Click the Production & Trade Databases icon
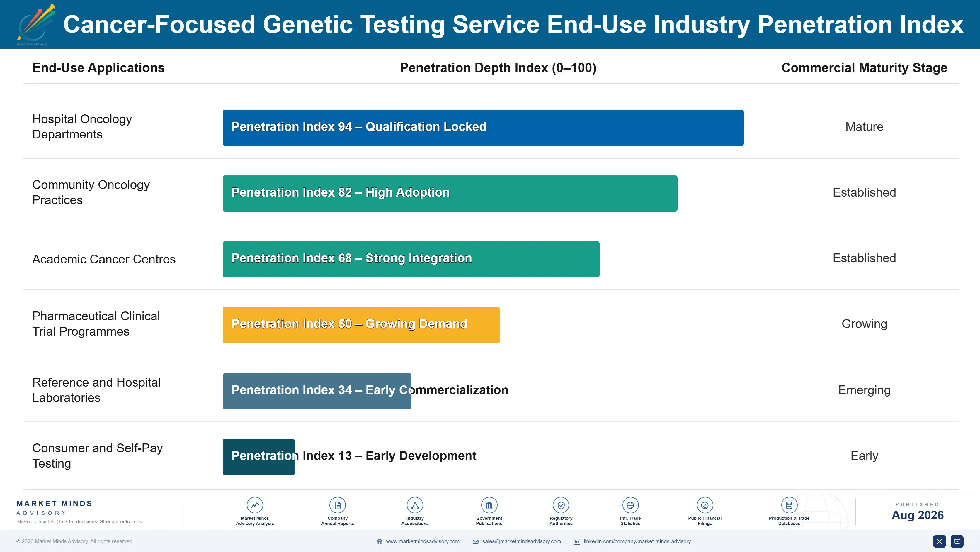Image resolution: width=980 pixels, height=552 pixels. (789, 505)
